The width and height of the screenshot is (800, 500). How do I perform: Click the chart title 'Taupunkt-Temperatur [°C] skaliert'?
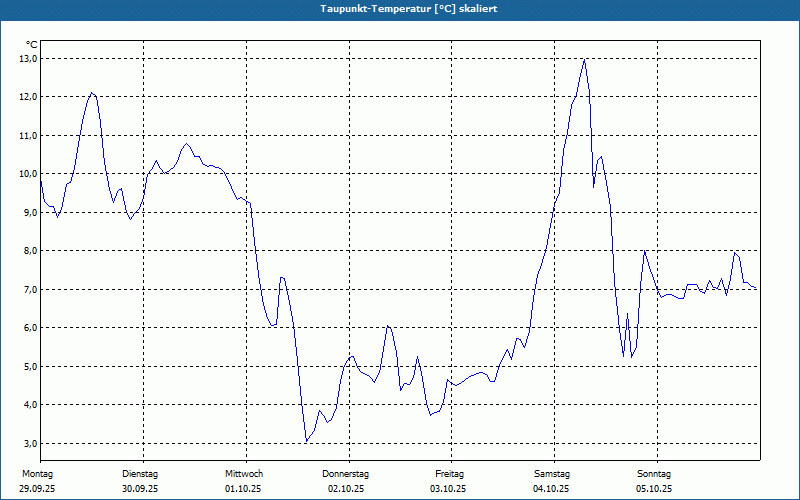pyautogui.click(x=409, y=9)
